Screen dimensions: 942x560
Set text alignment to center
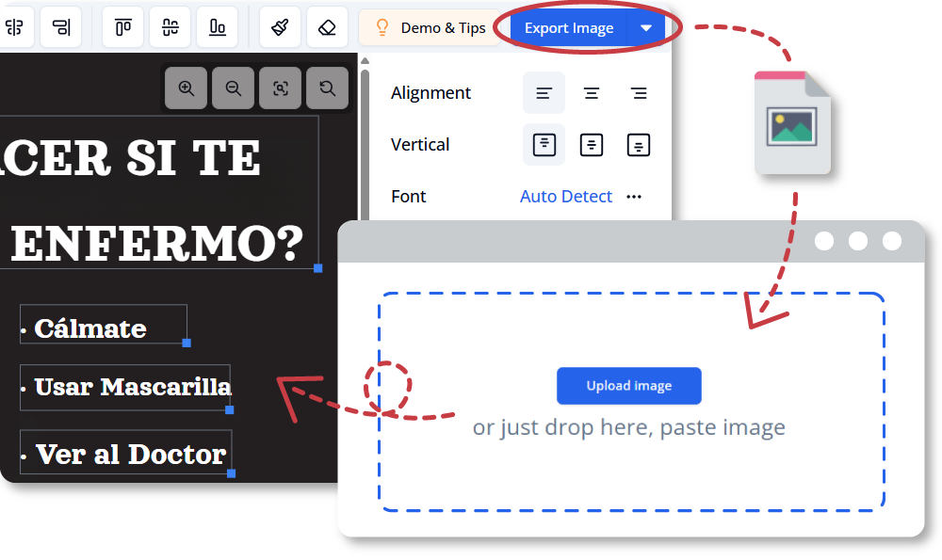pos(592,93)
